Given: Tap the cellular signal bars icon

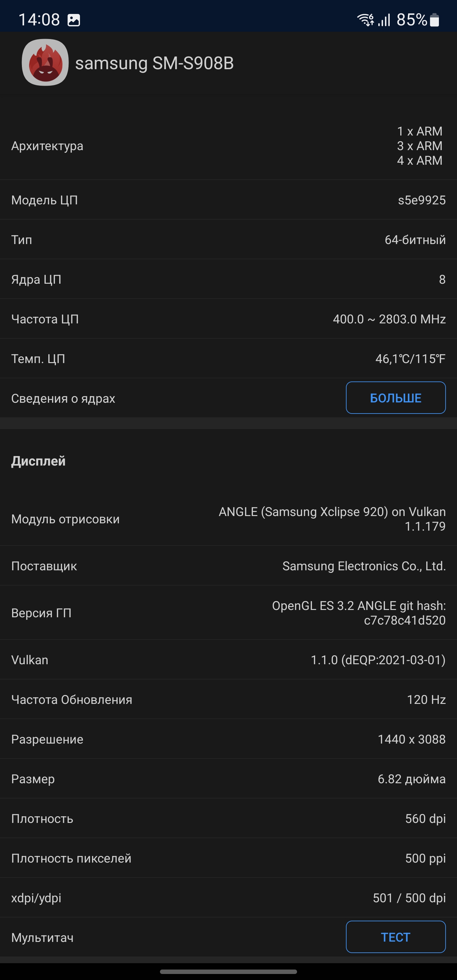Looking at the screenshot, I should click(x=384, y=20).
